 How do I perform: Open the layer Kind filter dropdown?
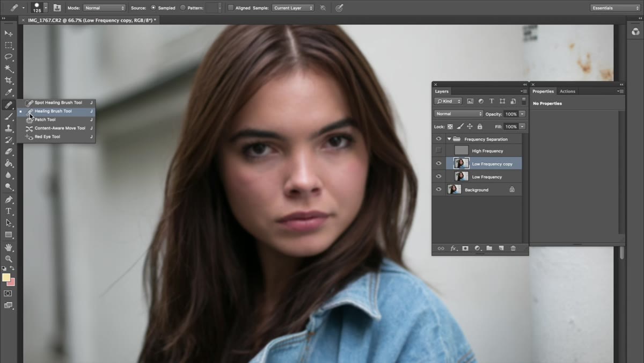click(x=448, y=101)
